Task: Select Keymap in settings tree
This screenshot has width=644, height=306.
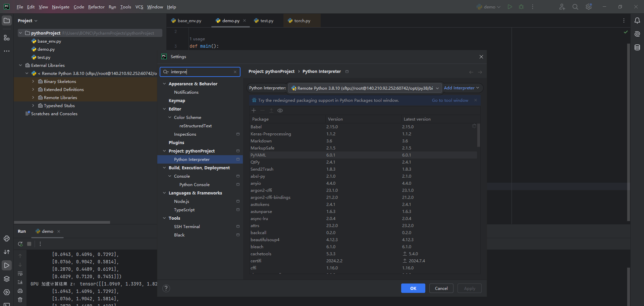Action: point(177,100)
